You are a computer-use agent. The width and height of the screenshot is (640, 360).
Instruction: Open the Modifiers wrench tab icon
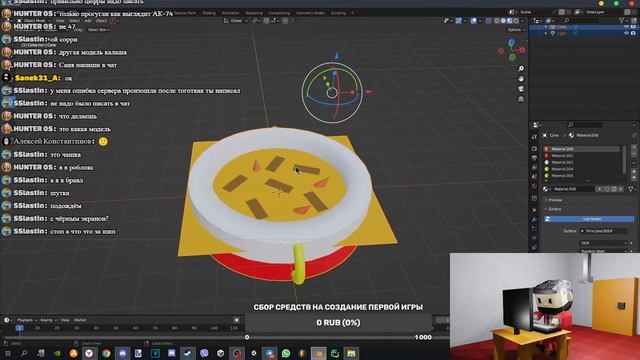click(534, 220)
